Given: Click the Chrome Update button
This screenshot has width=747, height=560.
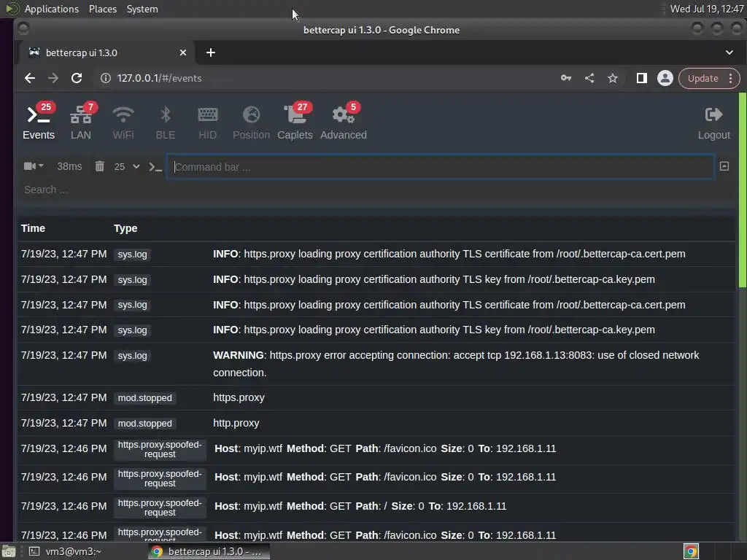Looking at the screenshot, I should tap(703, 78).
